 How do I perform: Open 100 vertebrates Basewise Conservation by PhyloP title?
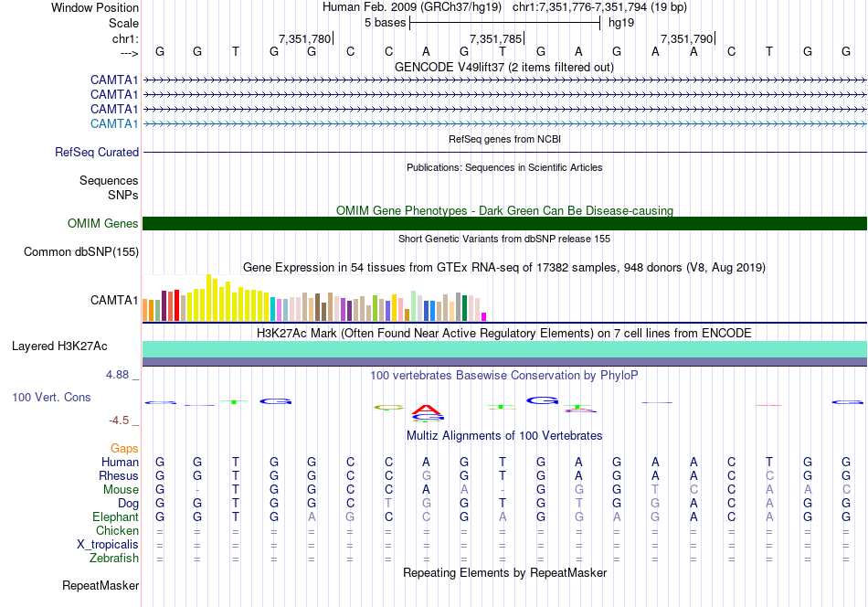coord(504,376)
